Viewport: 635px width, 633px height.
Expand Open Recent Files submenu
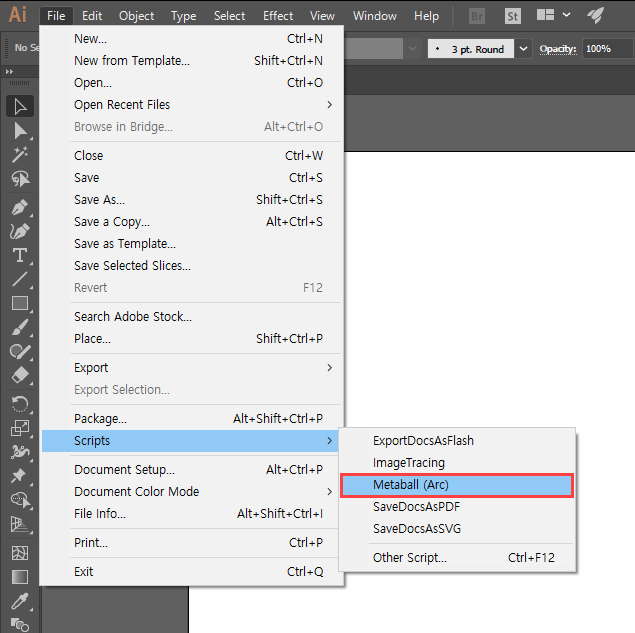[x=330, y=105]
